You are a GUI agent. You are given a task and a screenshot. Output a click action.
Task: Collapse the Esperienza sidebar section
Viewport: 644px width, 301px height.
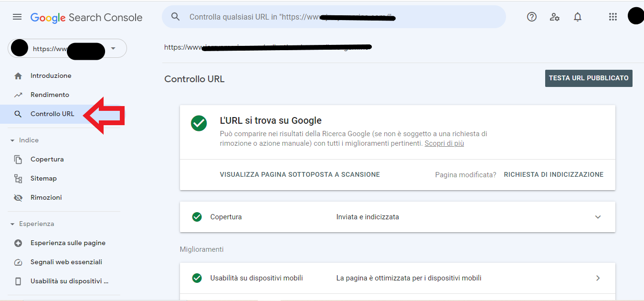click(x=12, y=224)
